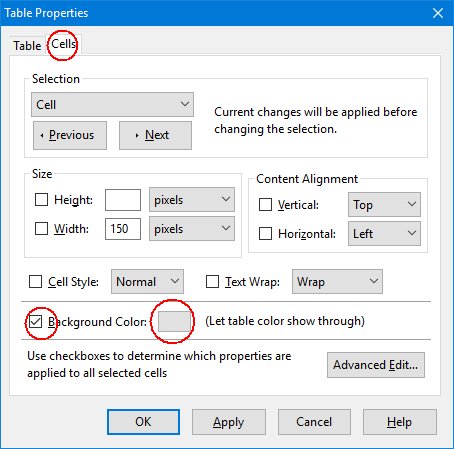Image resolution: width=454 pixels, height=449 pixels.
Task: Go to the Previous cell
Action: click(70, 135)
